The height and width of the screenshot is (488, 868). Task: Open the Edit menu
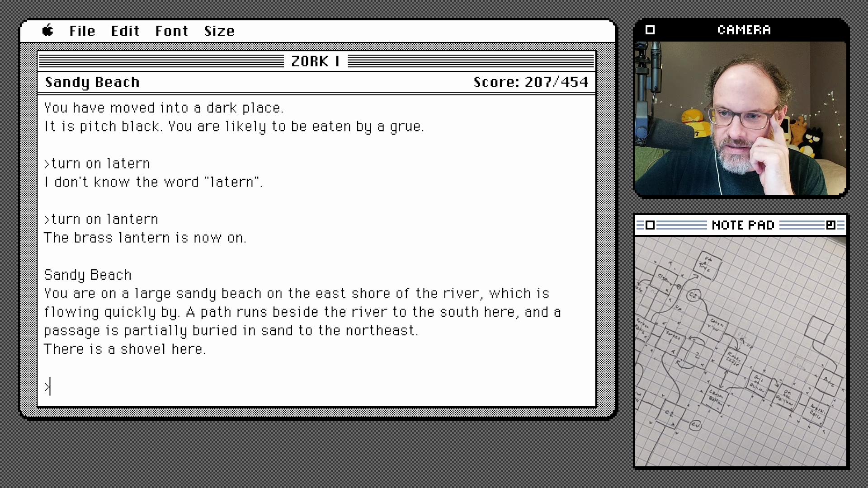click(x=125, y=31)
